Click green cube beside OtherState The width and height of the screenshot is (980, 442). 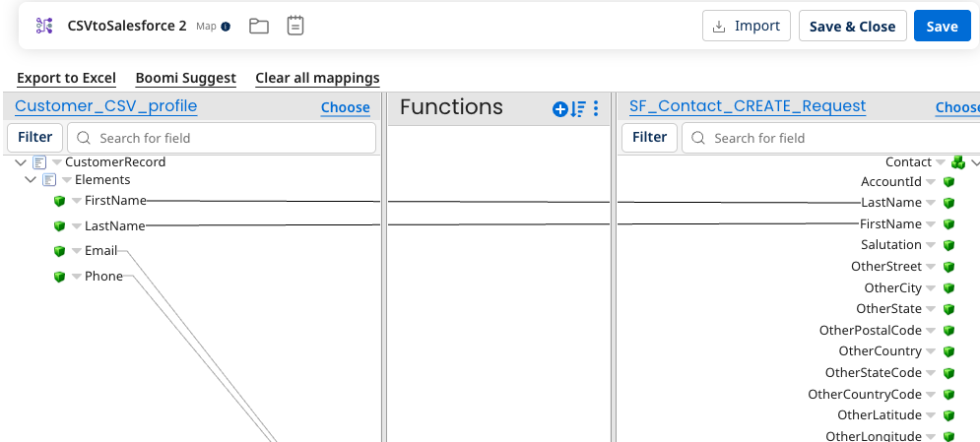948,310
